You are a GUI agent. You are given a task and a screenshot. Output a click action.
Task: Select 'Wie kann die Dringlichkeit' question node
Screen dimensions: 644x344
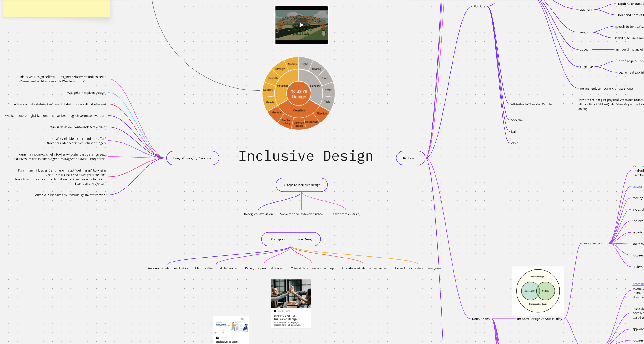tap(56, 116)
